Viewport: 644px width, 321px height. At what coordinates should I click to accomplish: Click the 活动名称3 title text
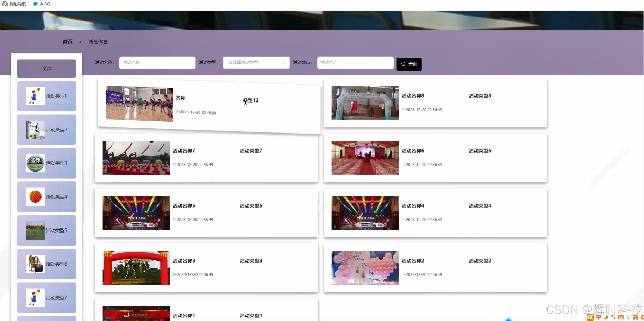pos(184,261)
